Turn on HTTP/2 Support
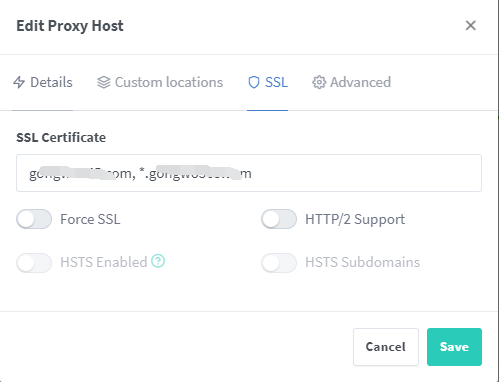The image size is (499, 382). [x=279, y=219]
